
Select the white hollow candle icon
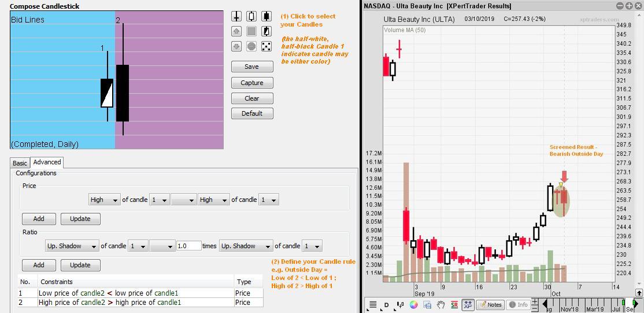251,16
